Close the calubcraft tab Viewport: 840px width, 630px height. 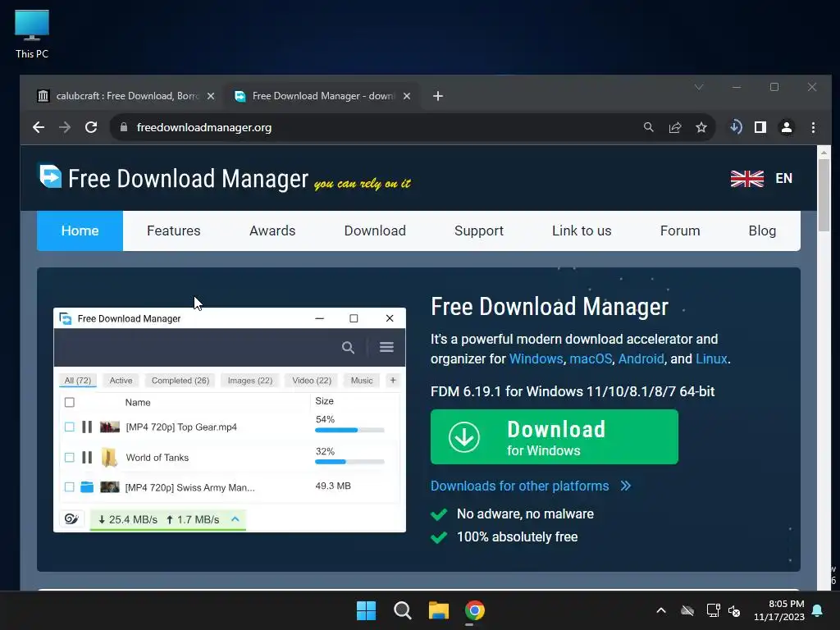(x=211, y=96)
